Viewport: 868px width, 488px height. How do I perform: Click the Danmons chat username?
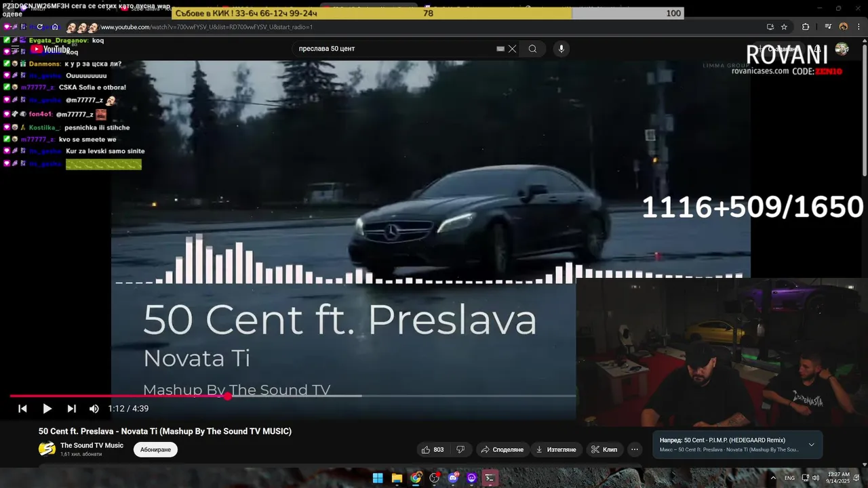(x=45, y=64)
